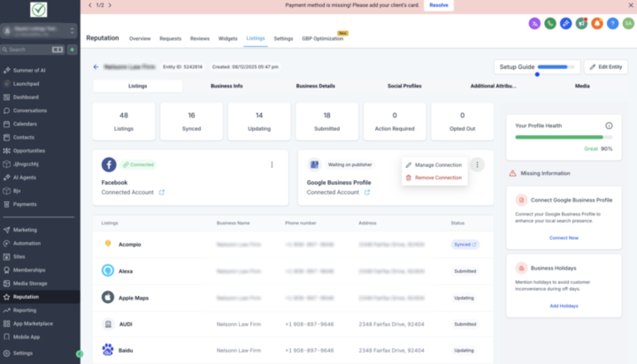Click the blue help question mark icon
The width and height of the screenshot is (637, 364).
[x=613, y=24]
